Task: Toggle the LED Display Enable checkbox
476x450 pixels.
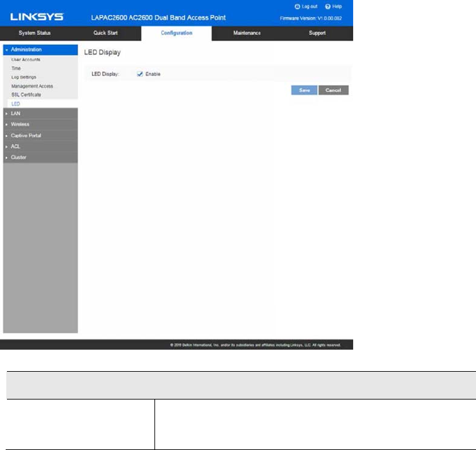Action: pyautogui.click(x=140, y=74)
